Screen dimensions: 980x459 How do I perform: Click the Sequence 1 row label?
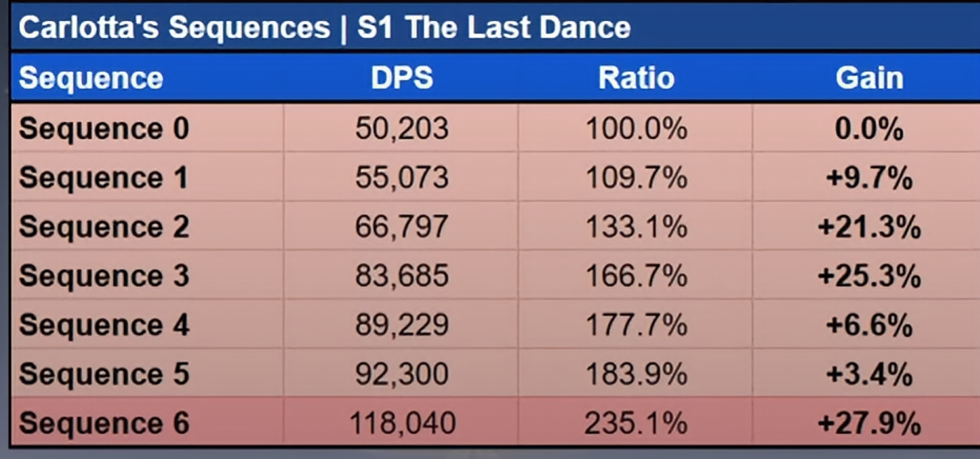104,178
